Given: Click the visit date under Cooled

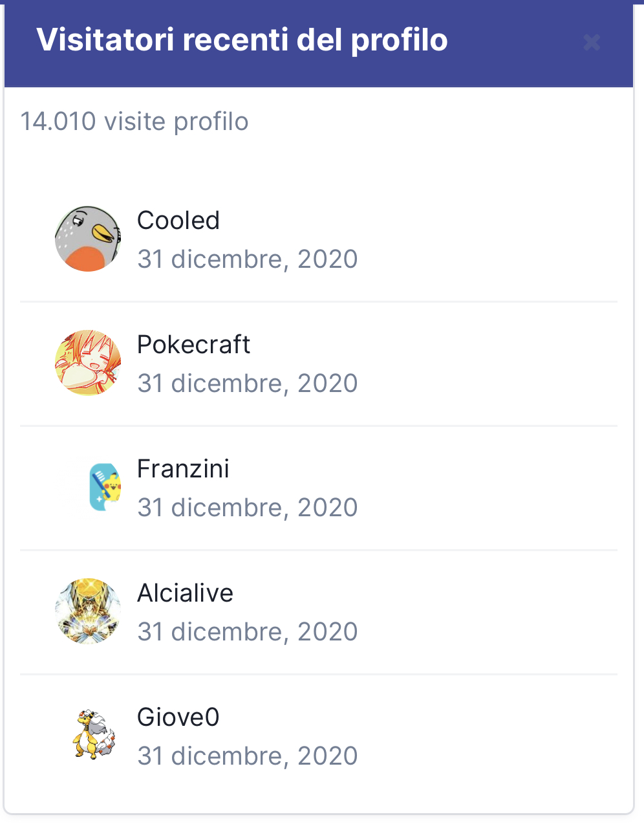Looking at the screenshot, I should 247,259.
